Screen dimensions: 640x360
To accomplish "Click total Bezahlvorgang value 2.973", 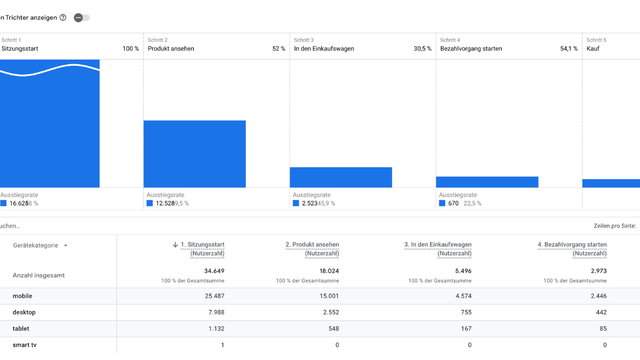I will [x=598, y=271].
